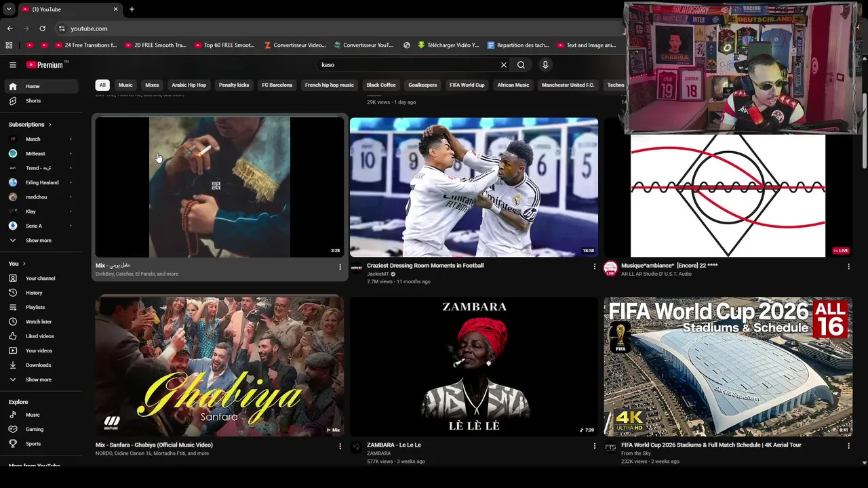Open JackieMT channel name link
Image resolution: width=868 pixels, height=488 pixels.
click(x=378, y=274)
